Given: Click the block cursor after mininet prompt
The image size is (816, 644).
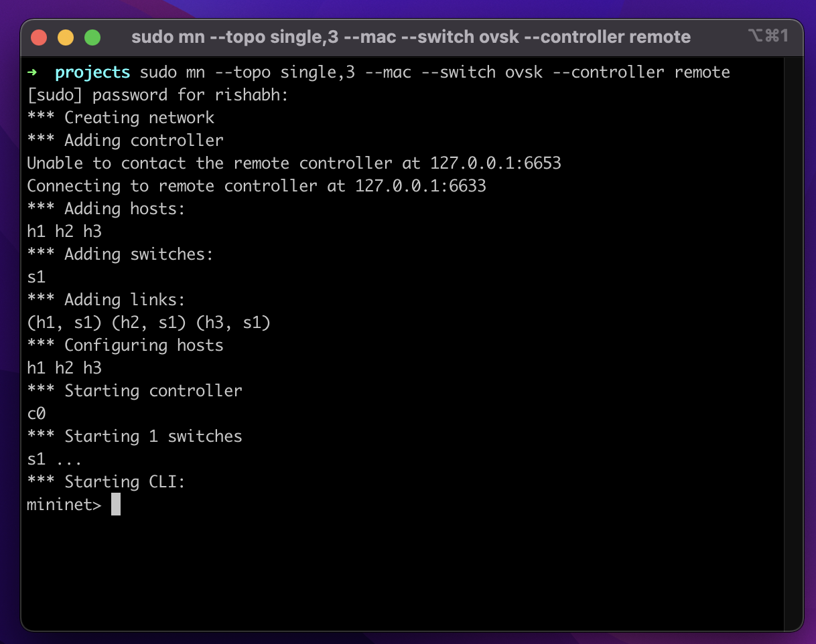Looking at the screenshot, I should 116,505.
